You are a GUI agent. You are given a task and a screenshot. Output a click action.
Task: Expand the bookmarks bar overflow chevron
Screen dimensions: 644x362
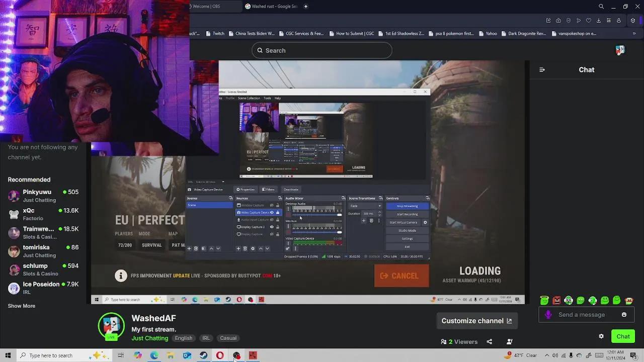pyautogui.click(x=633, y=34)
